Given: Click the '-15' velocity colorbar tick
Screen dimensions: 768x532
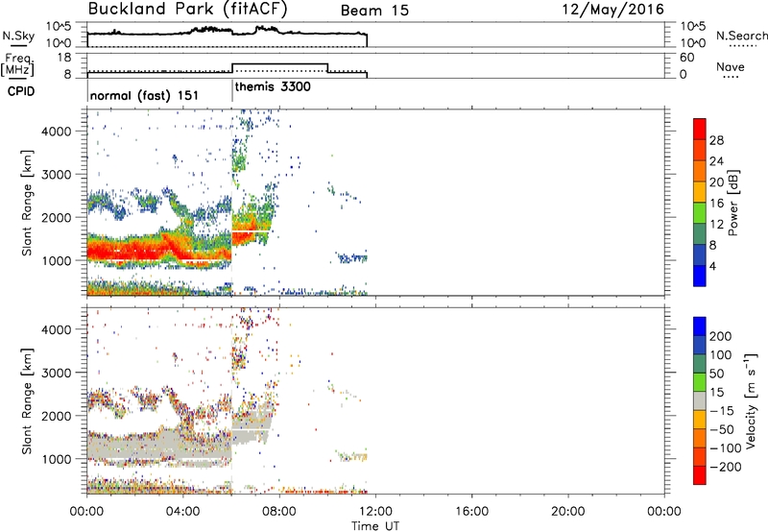Looking at the screenshot, I should 722,410.
